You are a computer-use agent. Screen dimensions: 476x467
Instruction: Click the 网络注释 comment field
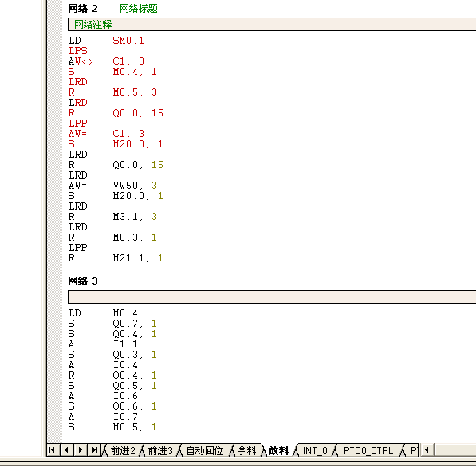(272, 24)
